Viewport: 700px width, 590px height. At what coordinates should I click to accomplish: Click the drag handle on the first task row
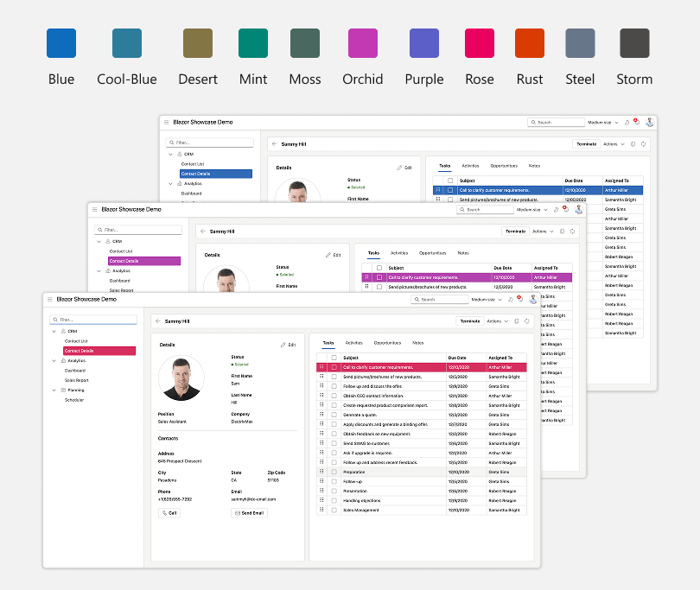321,367
